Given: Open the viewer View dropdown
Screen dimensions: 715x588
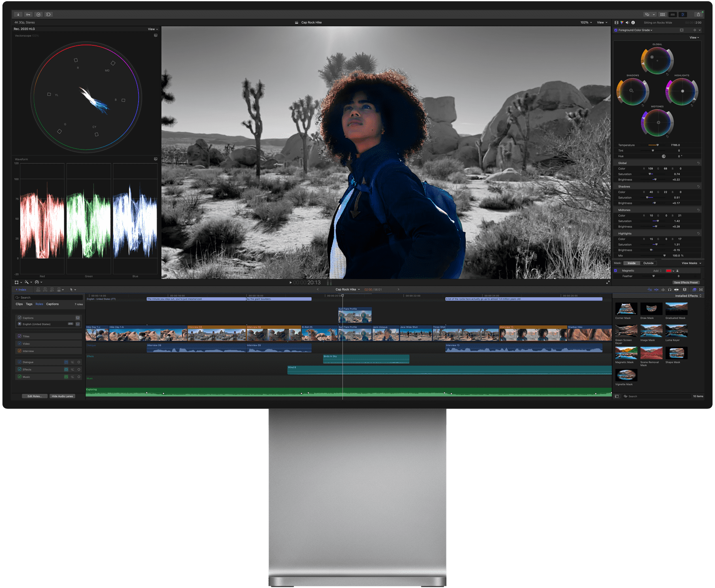Looking at the screenshot, I should [602, 23].
